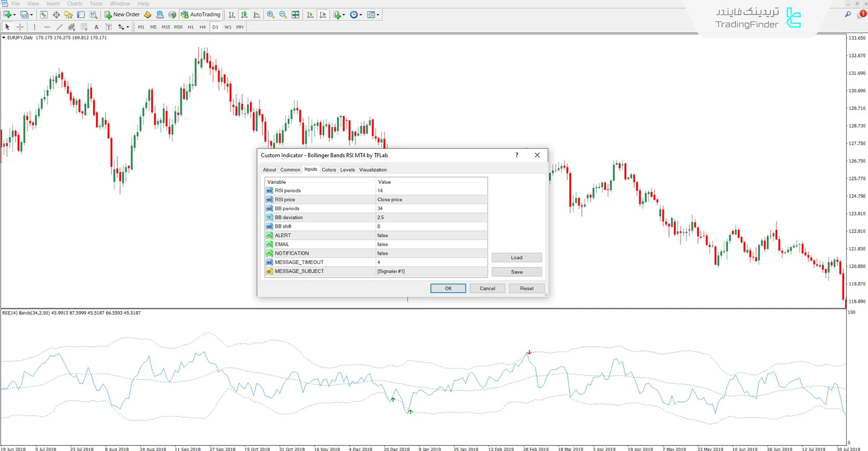
Task: Open the Levels tab
Action: point(347,170)
